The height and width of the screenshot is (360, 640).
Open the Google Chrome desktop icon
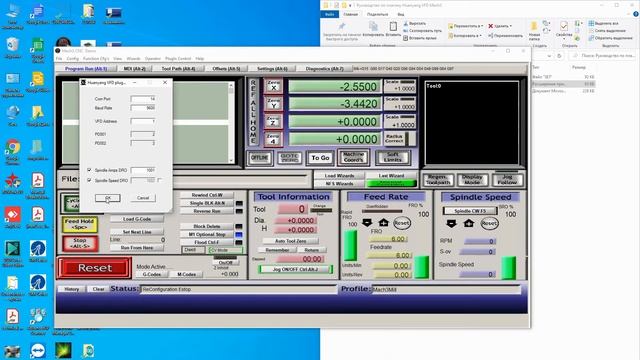click(x=13, y=151)
